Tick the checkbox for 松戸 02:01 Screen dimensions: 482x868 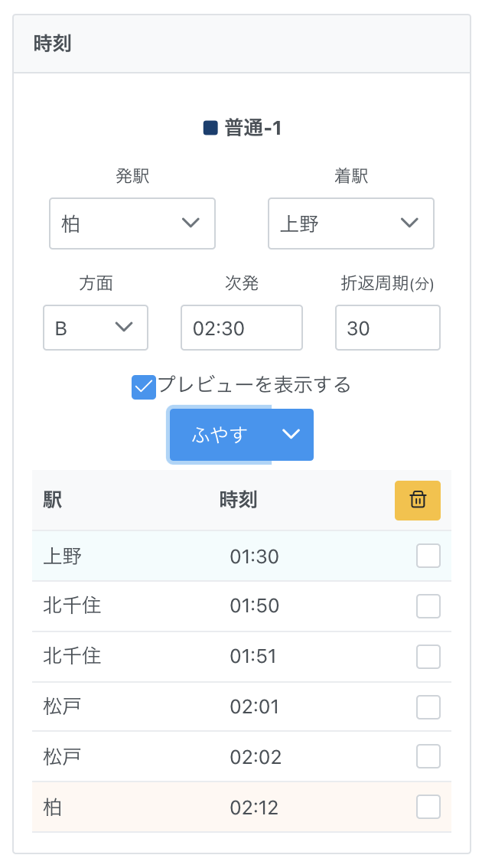(x=428, y=706)
